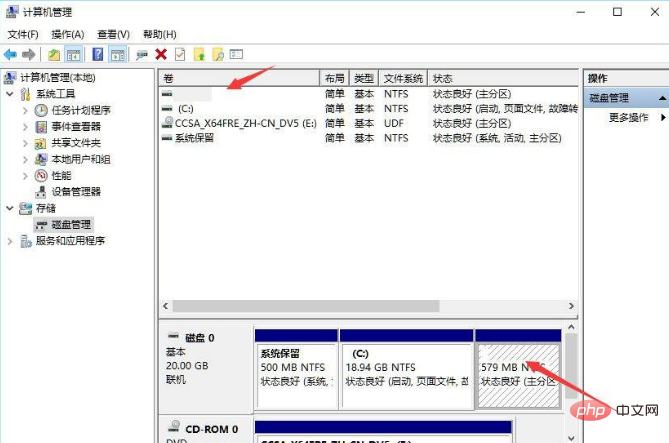Select the CCSA_X64FRE_ZH-CN_DV5 (E:) volume row

(x=369, y=123)
